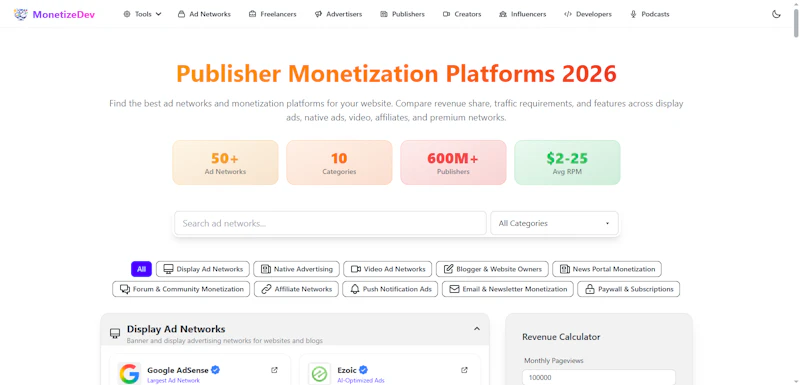Click the Google AdSense card title
800x385 pixels.
[179, 370]
